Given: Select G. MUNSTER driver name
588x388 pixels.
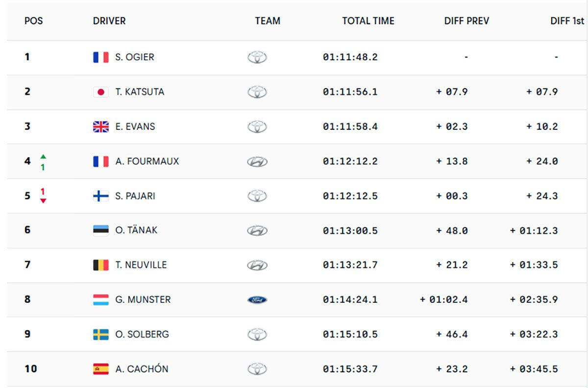Looking at the screenshot, I should click(143, 300).
